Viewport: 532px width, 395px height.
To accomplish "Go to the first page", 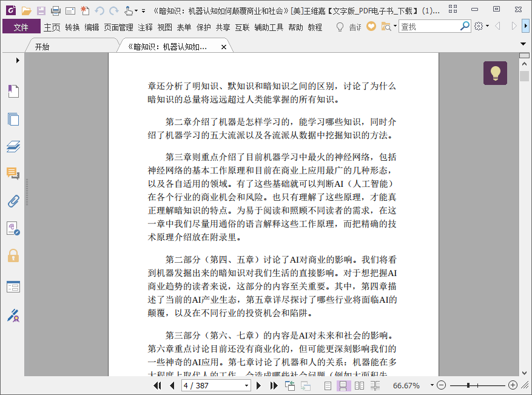I will pos(157,385).
